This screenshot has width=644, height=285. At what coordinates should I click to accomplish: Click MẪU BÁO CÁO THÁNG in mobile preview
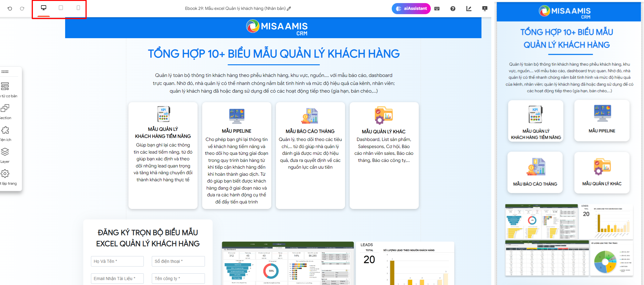pos(535,172)
